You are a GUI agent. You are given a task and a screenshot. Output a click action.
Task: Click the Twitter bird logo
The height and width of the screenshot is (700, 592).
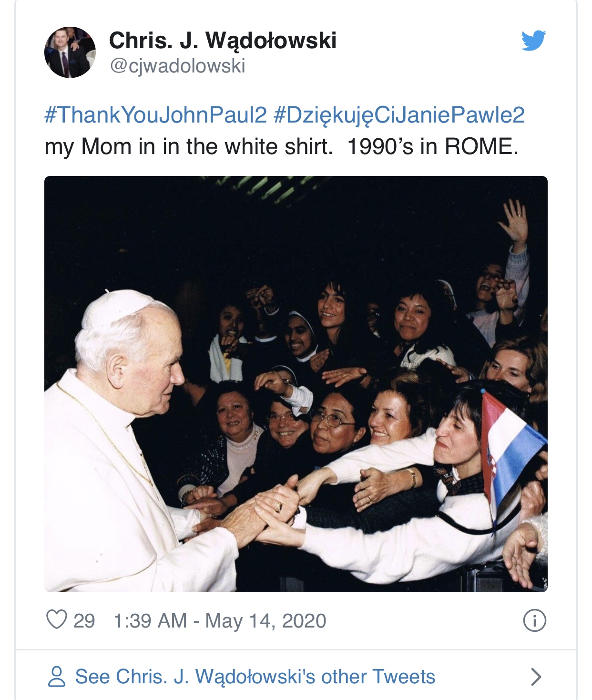pos(533,41)
